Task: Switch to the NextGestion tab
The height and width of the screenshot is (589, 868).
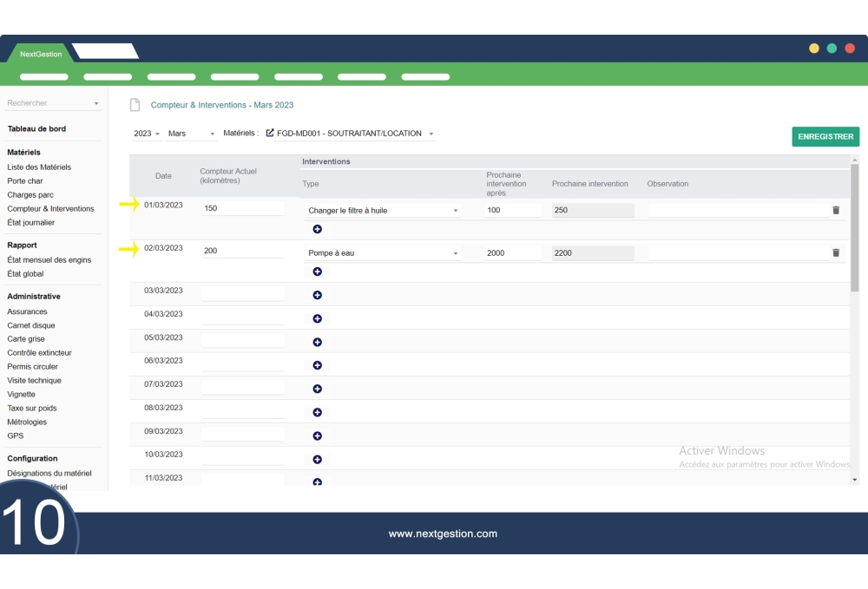Action: [x=41, y=54]
